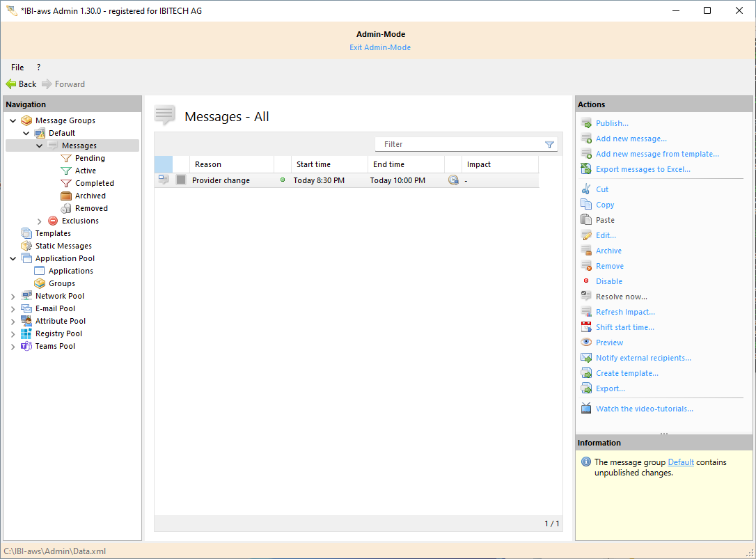
Task: Click the green Back arrow
Action: [11, 84]
